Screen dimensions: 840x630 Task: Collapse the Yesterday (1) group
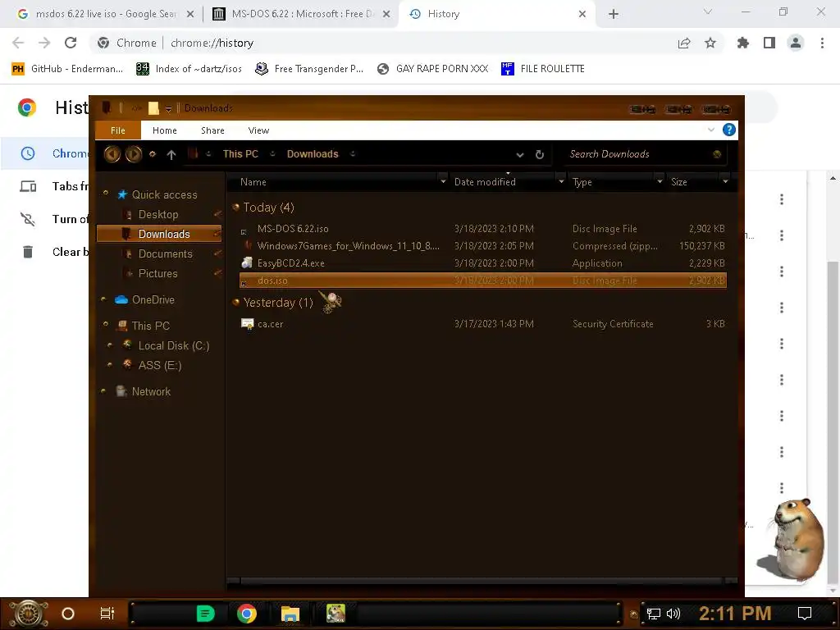(x=235, y=303)
